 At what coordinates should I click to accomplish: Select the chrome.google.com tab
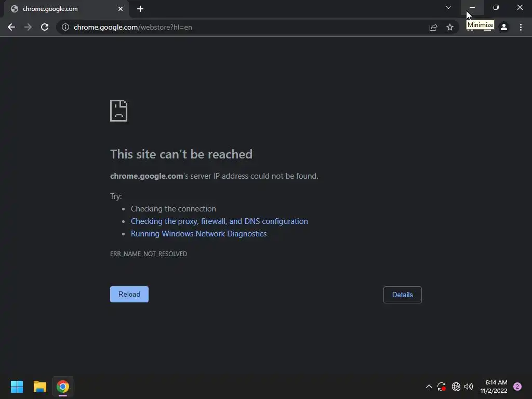tap(66, 9)
